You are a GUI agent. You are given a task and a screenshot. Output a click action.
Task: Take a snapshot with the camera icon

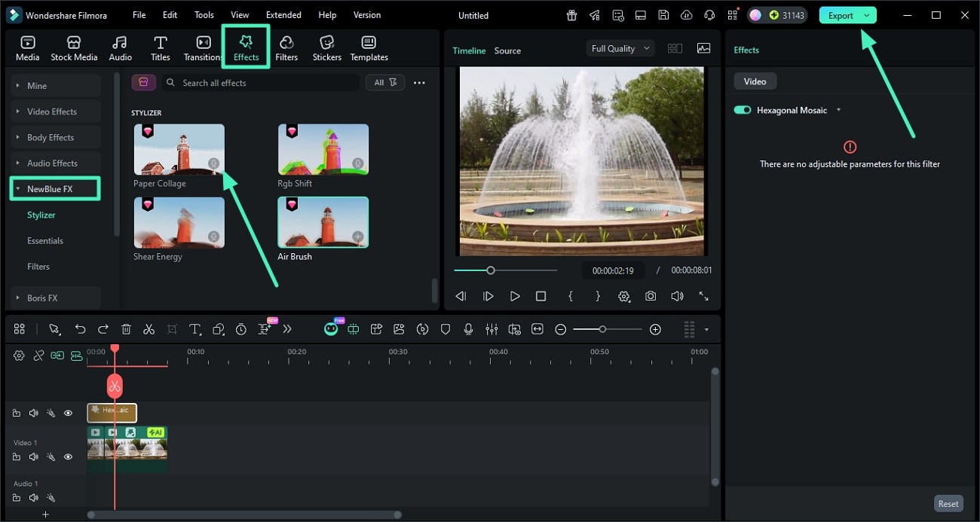(x=650, y=296)
